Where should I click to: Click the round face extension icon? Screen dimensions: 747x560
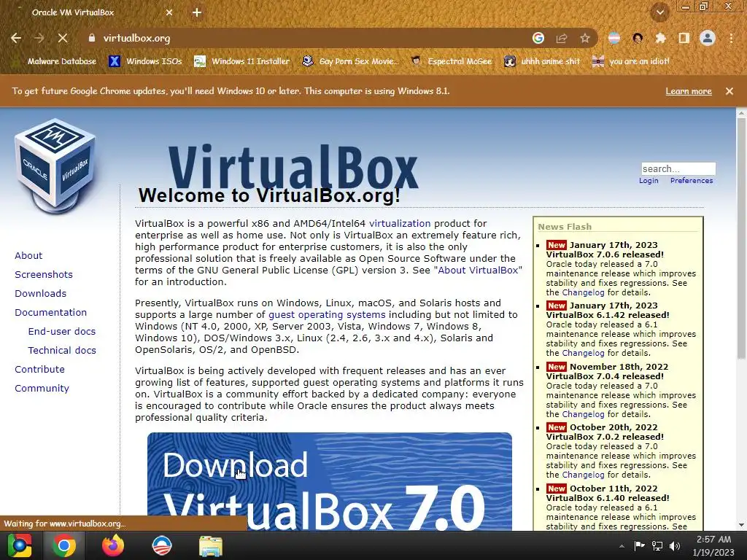(x=638, y=38)
